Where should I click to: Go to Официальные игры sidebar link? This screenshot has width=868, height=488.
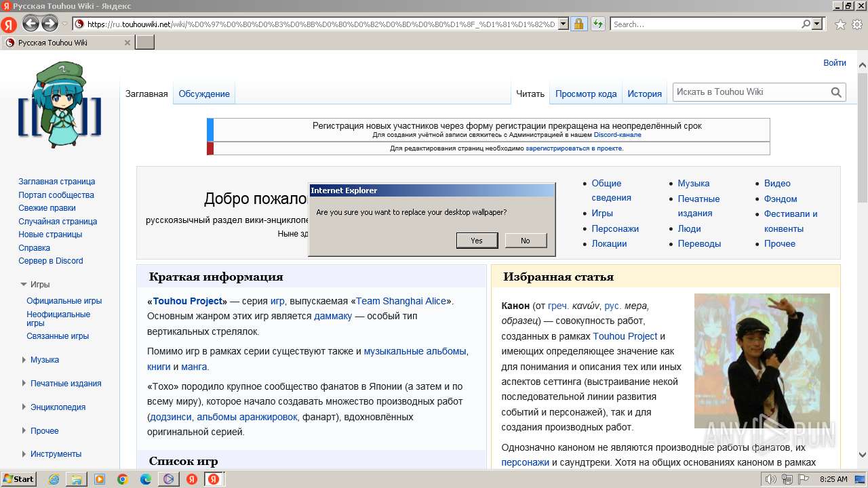pos(64,301)
